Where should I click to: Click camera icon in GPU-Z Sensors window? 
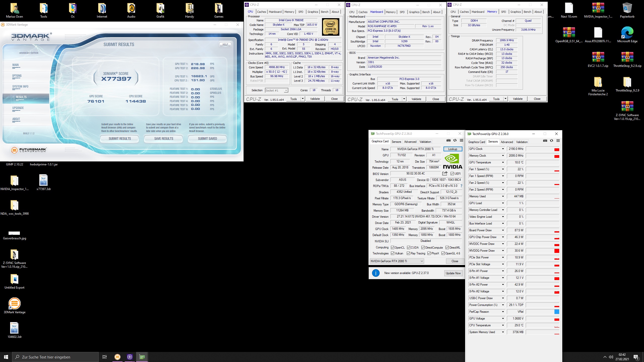point(545,141)
